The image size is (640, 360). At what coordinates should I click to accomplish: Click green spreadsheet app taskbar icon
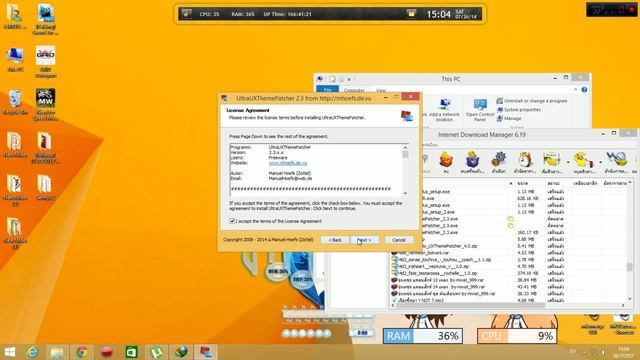tap(131, 352)
